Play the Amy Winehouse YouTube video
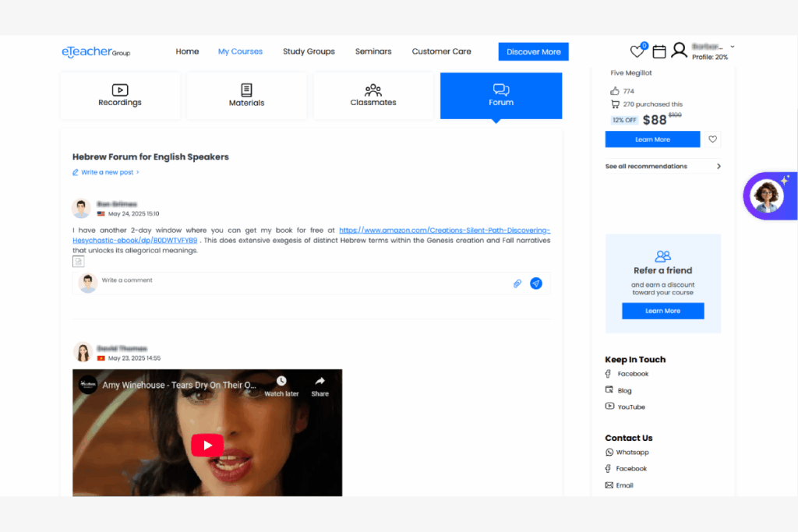 point(207,446)
